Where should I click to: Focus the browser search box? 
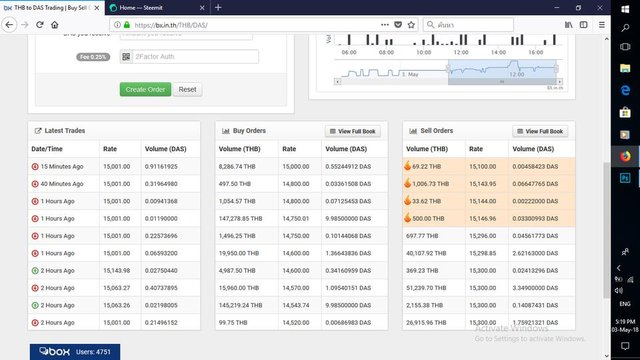click(x=468, y=25)
